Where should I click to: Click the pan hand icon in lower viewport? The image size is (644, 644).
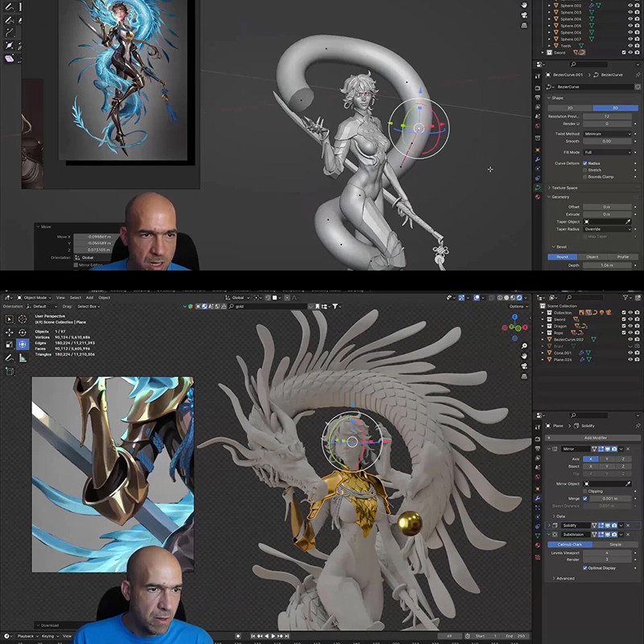(x=524, y=356)
